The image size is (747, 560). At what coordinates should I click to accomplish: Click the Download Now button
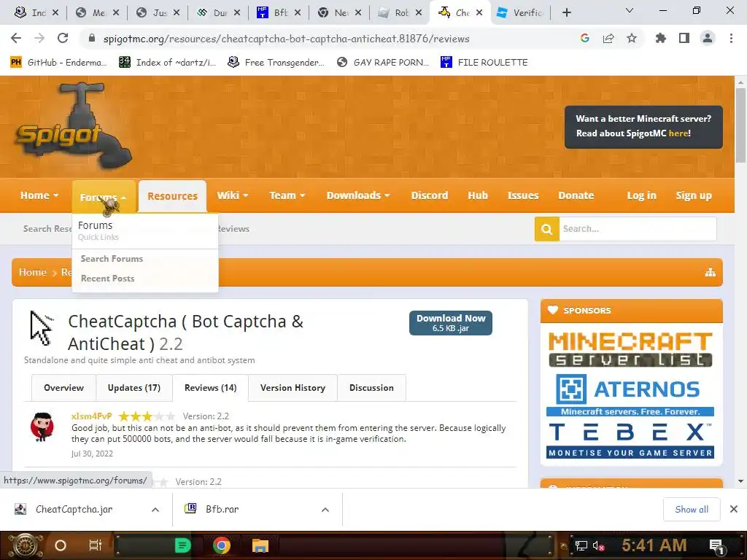pos(451,323)
